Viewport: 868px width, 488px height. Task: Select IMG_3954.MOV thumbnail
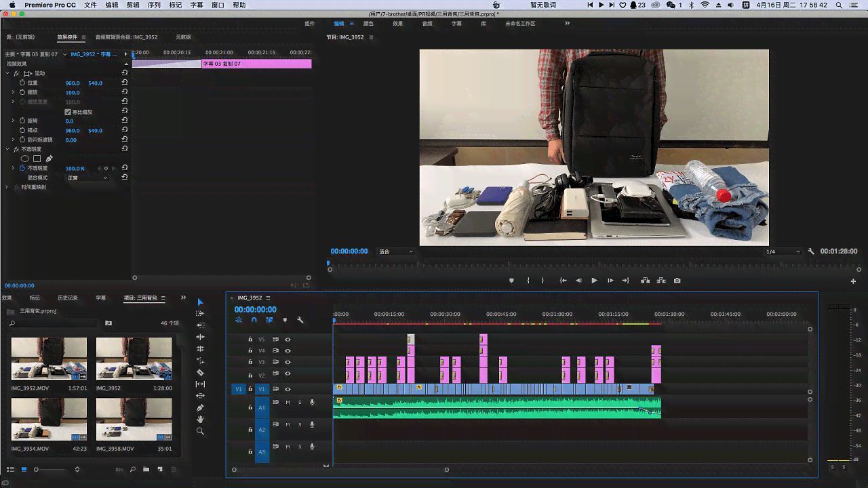coord(49,419)
